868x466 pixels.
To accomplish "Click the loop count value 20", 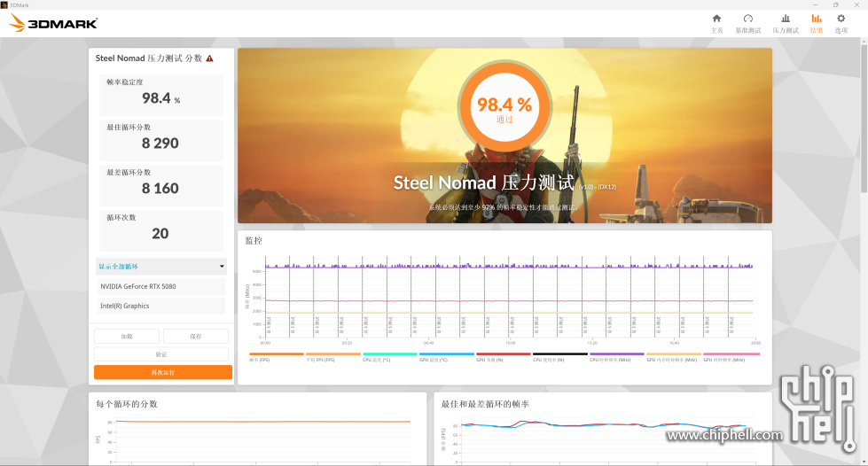I will 160,234.
